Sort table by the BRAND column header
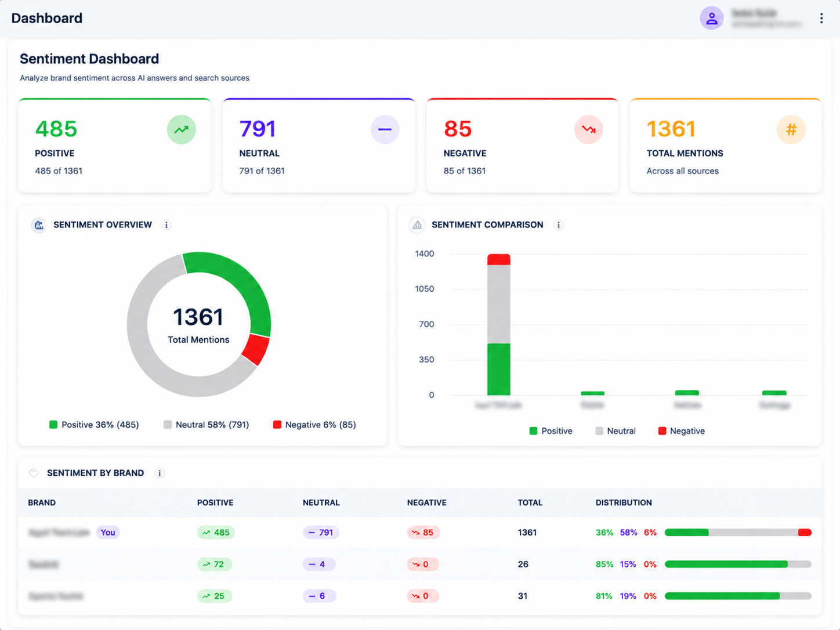The width and height of the screenshot is (840, 630). [42, 502]
